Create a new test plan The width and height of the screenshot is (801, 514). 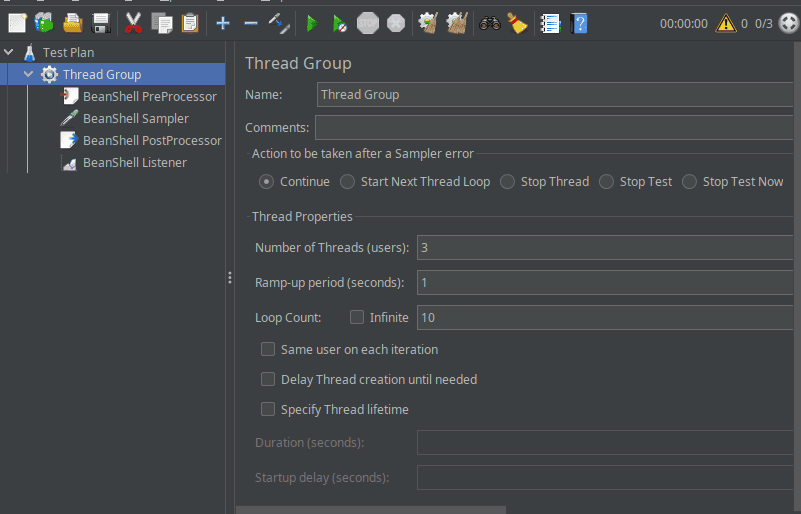[17, 23]
